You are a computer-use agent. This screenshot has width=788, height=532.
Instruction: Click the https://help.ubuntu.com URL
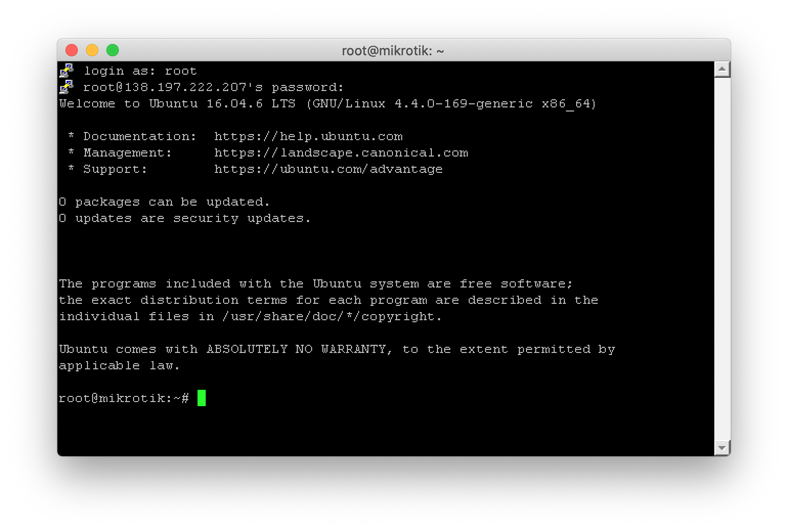point(309,137)
